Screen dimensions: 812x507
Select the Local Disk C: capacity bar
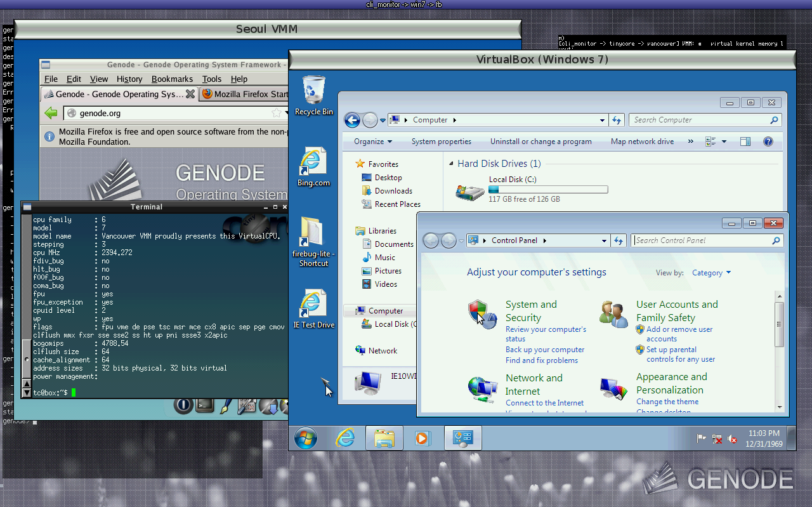click(x=548, y=189)
